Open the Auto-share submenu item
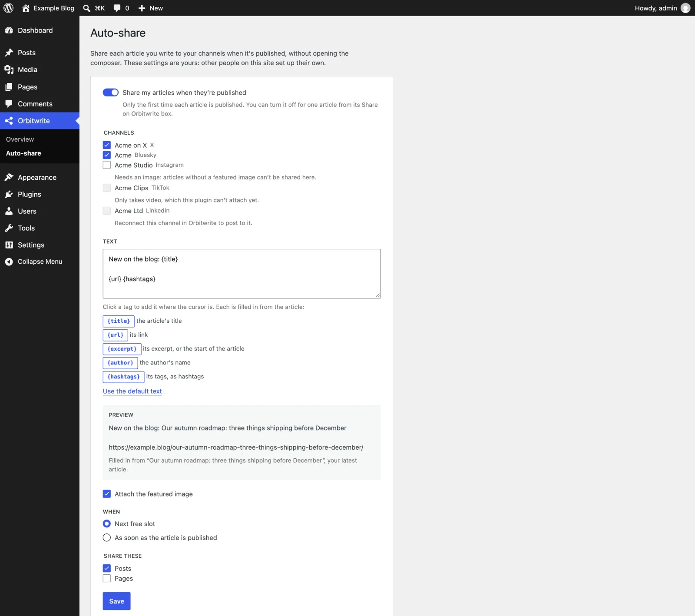 [23, 153]
